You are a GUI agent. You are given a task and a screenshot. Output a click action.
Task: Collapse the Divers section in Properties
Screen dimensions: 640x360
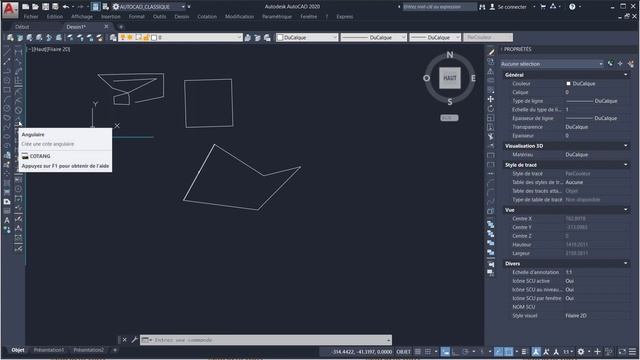click(626, 264)
